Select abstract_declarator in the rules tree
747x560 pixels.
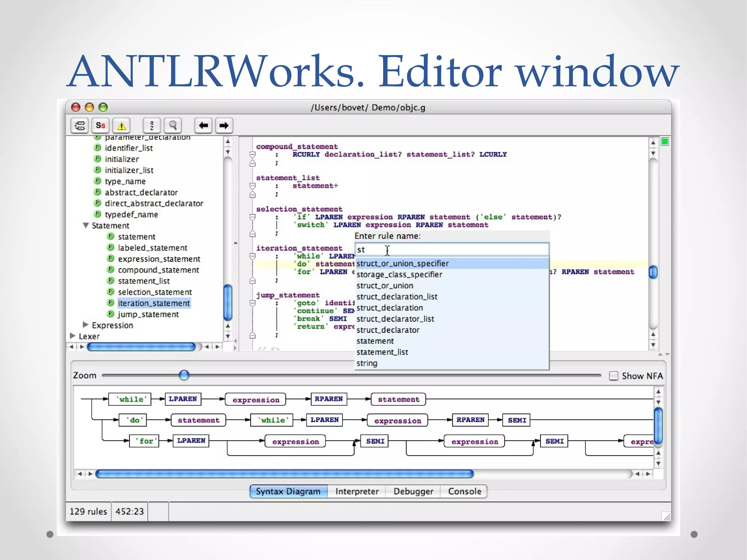pyautogui.click(x=141, y=192)
